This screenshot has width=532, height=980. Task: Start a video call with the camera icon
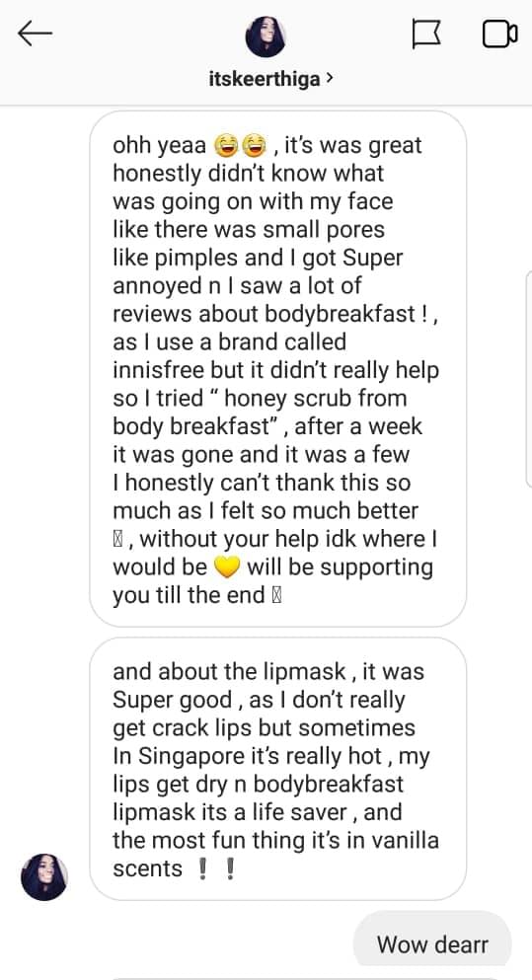click(499, 35)
